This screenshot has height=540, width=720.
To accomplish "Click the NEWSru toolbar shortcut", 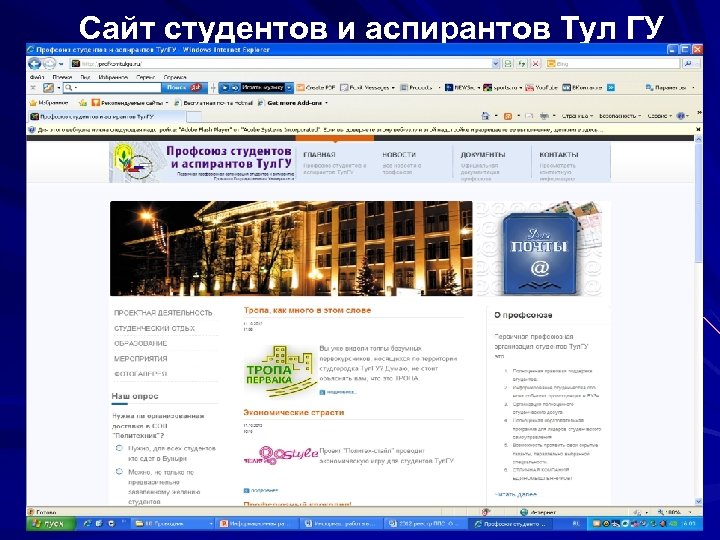I will [x=460, y=87].
